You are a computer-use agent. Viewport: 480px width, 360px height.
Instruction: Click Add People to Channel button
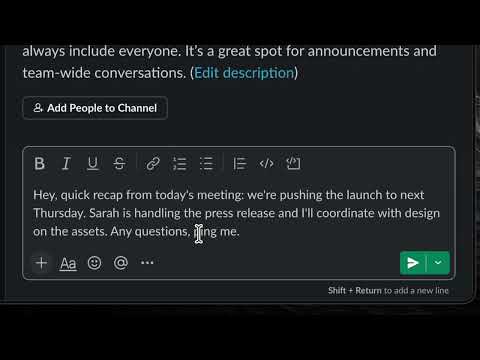pyautogui.click(x=95, y=108)
